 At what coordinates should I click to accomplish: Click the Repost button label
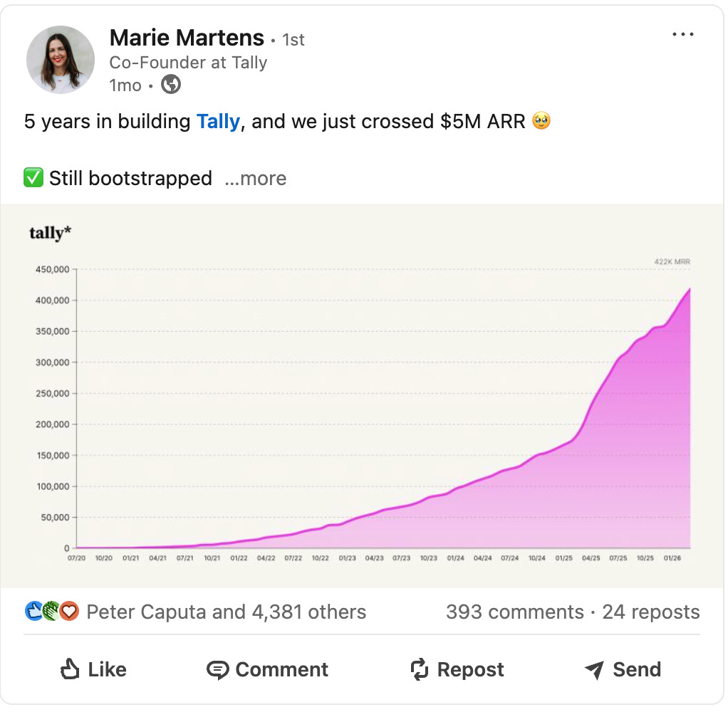click(x=470, y=670)
